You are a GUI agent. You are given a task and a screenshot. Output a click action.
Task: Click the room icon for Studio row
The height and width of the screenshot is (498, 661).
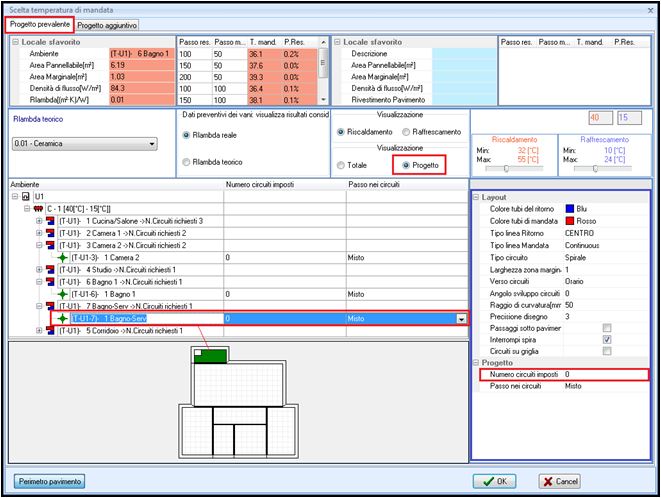pos(50,270)
